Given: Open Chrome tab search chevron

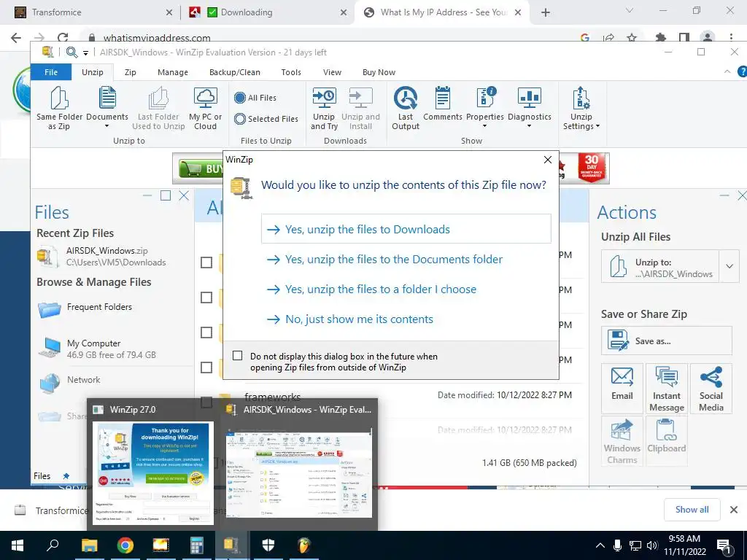Looking at the screenshot, I should (630, 10).
